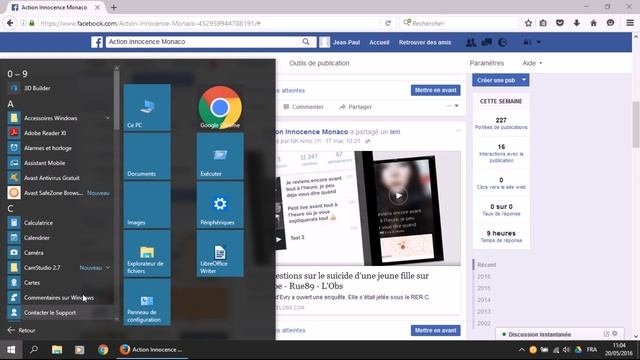Screen dimensions: 640x360
Task: Click Commenter under the post
Action: [303, 107]
